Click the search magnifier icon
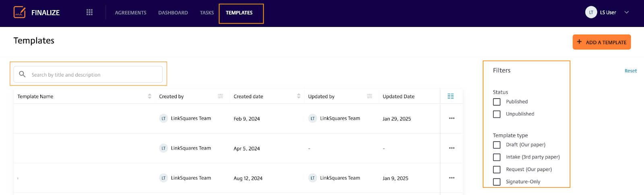Screen dimensions: 644x195 (x=23, y=74)
